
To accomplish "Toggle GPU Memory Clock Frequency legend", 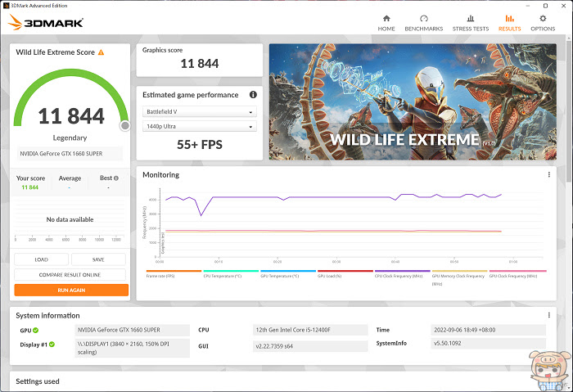I will pos(458,280).
